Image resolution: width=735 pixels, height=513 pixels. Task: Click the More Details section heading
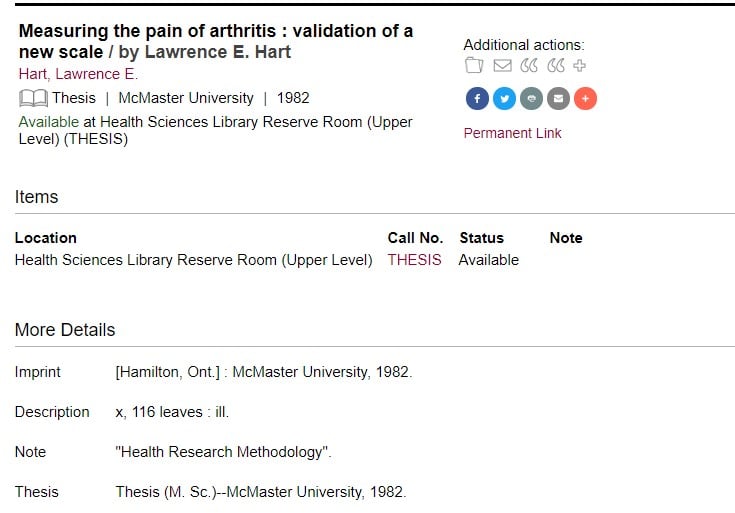click(x=65, y=330)
